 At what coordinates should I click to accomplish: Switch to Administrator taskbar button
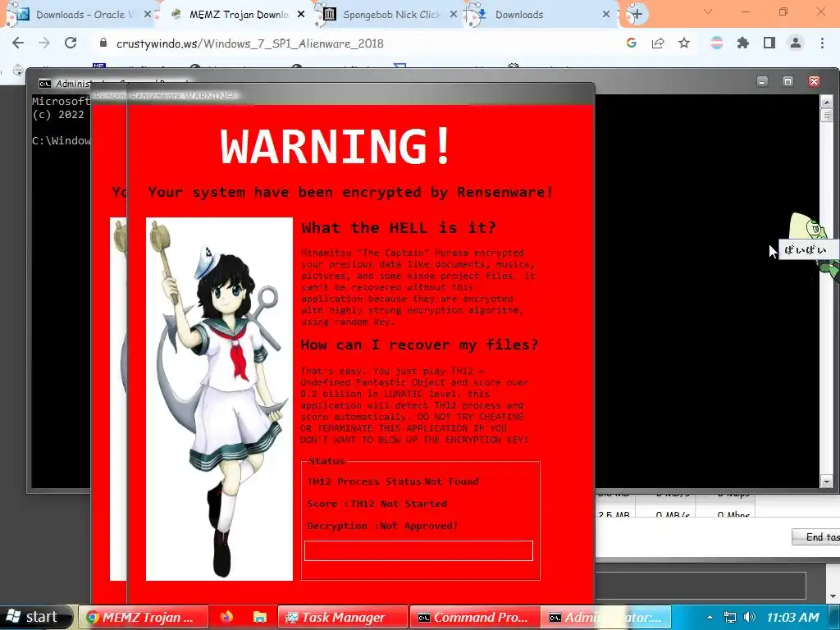(605, 617)
